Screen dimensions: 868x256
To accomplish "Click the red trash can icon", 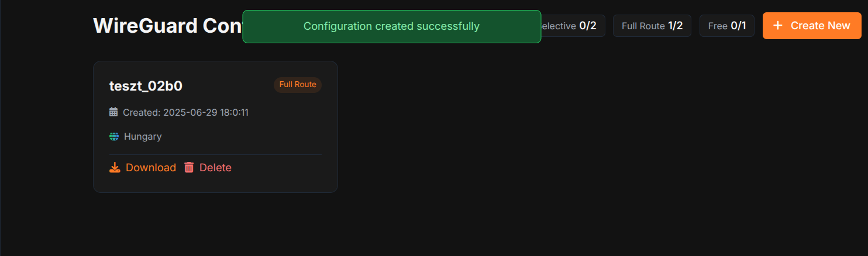I will (189, 168).
